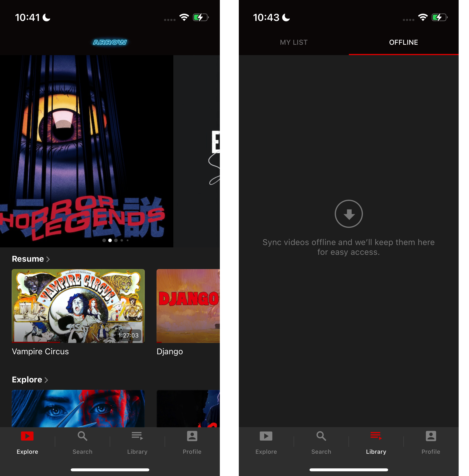Screen dimensions: 469x476
Task: Open Profile icon in left screen
Action: click(x=192, y=436)
